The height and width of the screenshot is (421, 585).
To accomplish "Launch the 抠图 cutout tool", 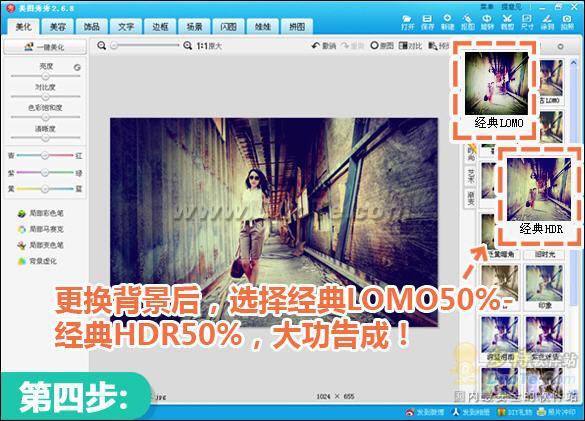I will point(467,22).
